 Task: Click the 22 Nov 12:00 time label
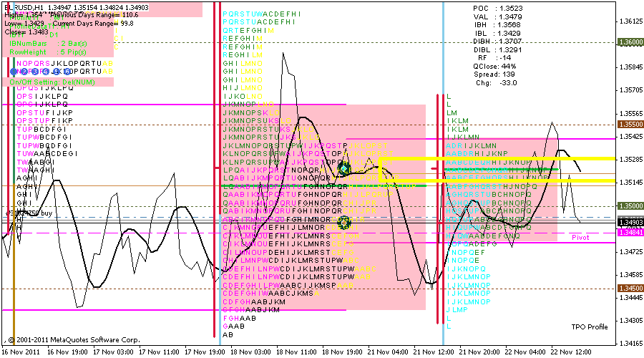tap(570, 352)
